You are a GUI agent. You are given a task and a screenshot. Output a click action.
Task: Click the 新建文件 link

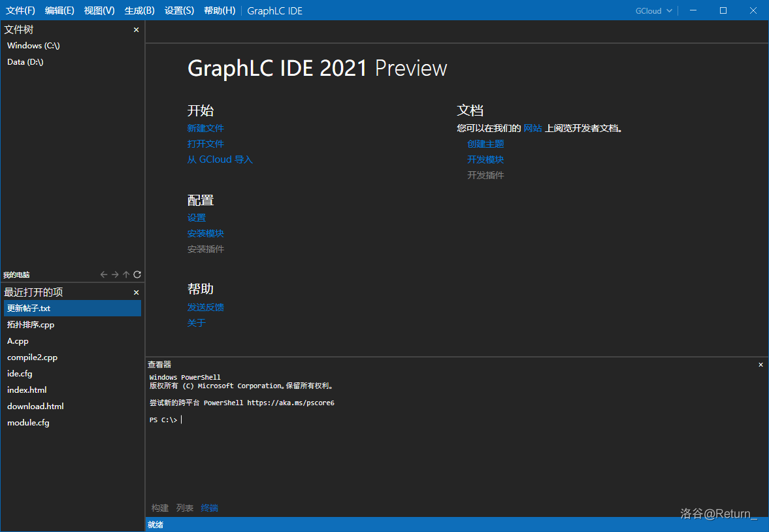tap(206, 128)
